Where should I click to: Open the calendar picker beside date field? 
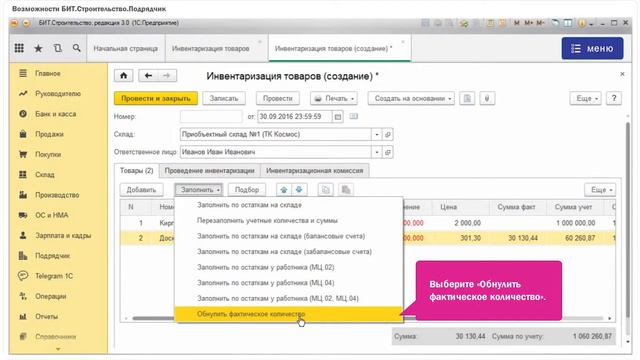pos(338,117)
